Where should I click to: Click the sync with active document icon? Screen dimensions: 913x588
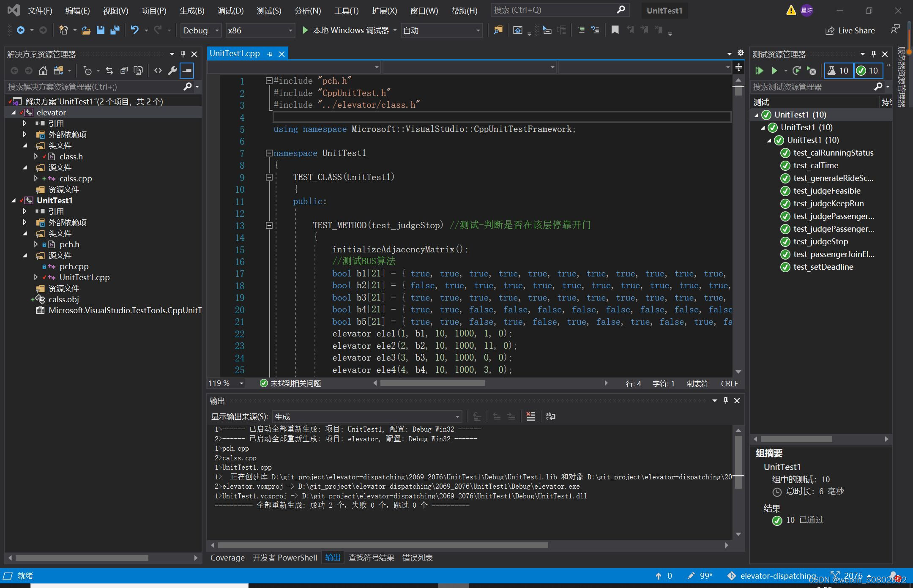click(x=109, y=71)
